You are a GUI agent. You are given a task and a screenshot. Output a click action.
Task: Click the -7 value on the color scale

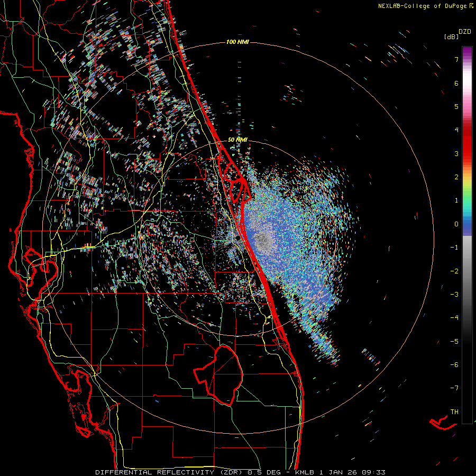coord(454,388)
